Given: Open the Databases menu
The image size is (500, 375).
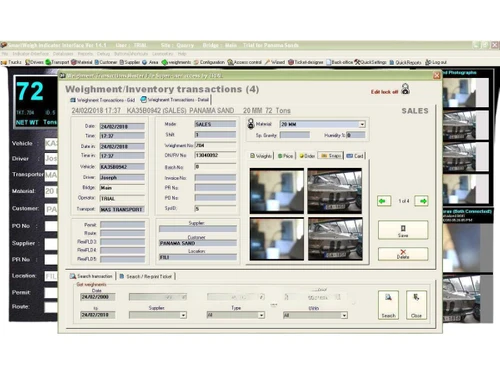Looking at the screenshot, I should 63,54.
